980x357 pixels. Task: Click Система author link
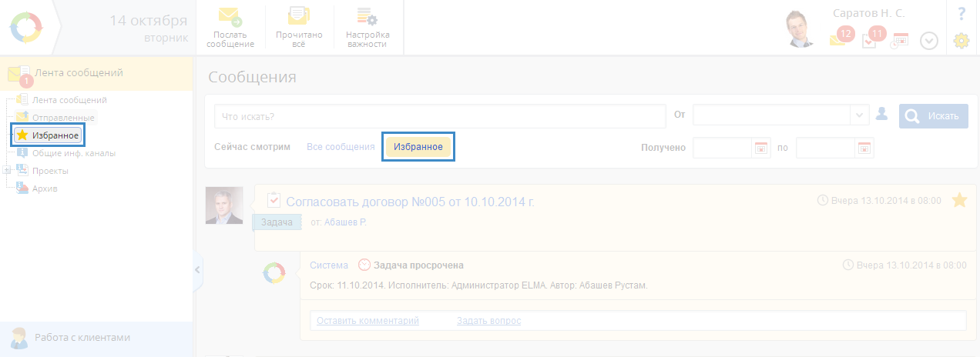click(329, 265)
